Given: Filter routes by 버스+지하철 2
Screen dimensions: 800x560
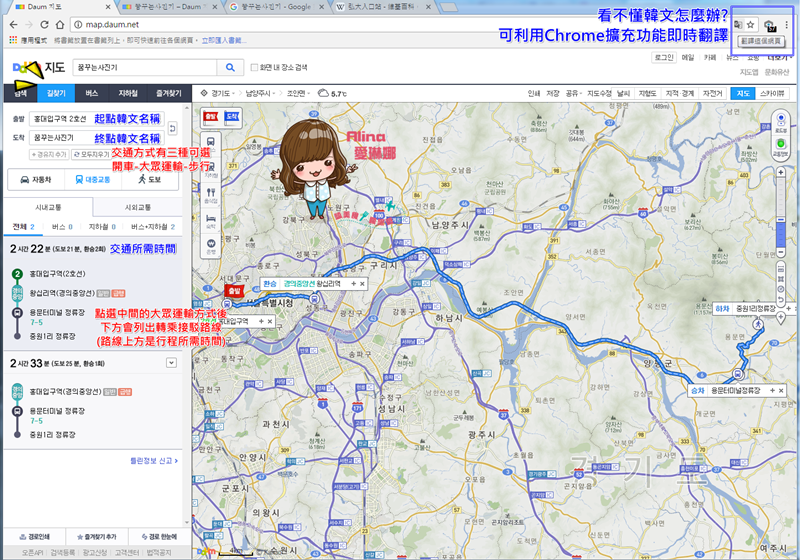Looking at the screenshot, I should [153, 227].
